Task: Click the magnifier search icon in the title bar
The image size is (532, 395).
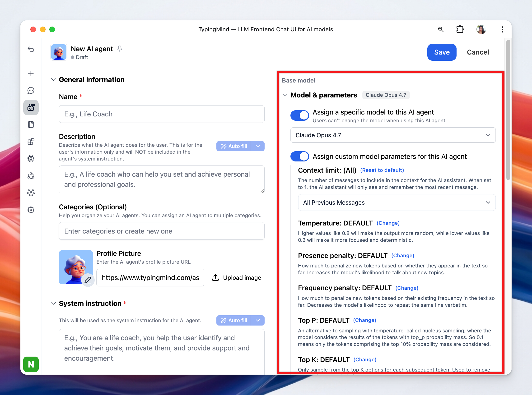Action: click(x=441, y=29)
